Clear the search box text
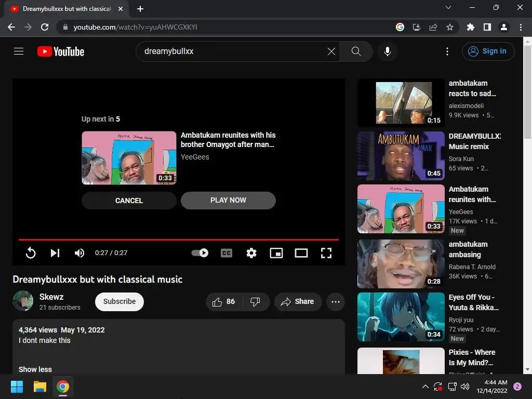Viewport: 532px width, 399px height. (331, 51)
